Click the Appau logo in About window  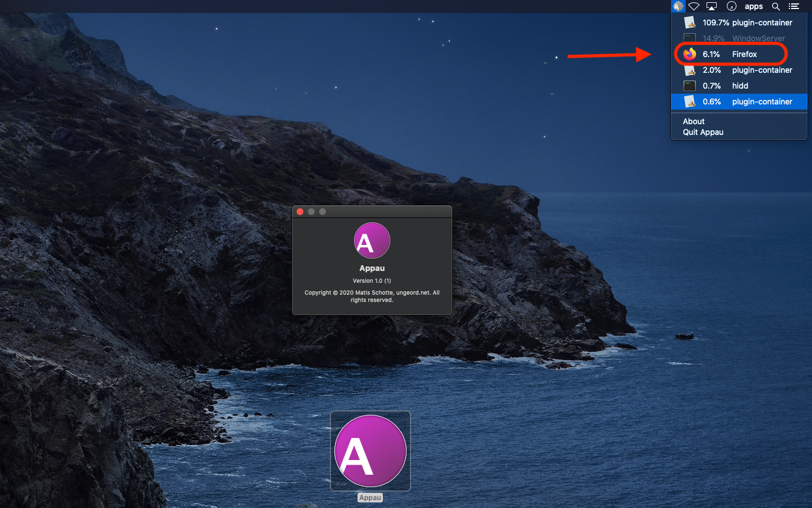click(x=372, y=241)
